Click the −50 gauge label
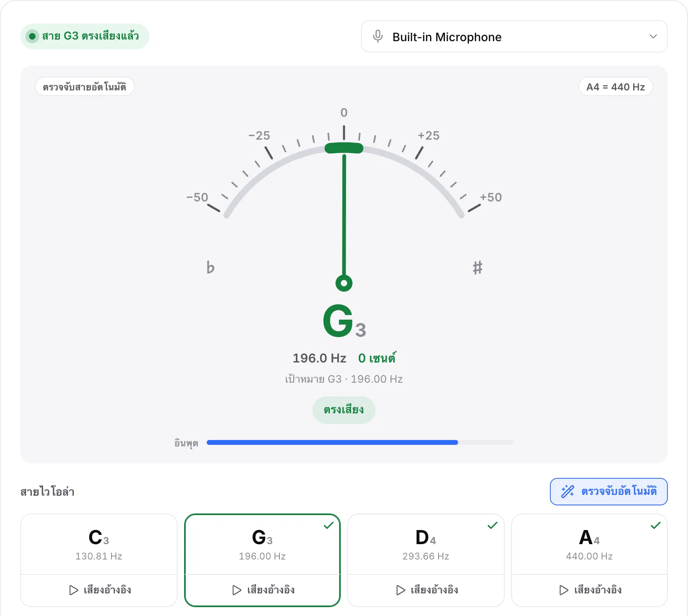The image size is (688, 616). [x=197, y=197]
